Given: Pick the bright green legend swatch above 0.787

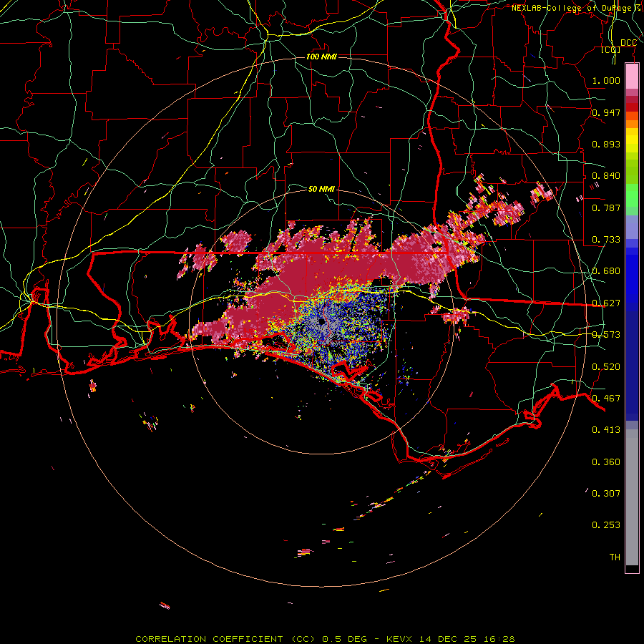Looking at the screenshot, I should pos(632,196).
